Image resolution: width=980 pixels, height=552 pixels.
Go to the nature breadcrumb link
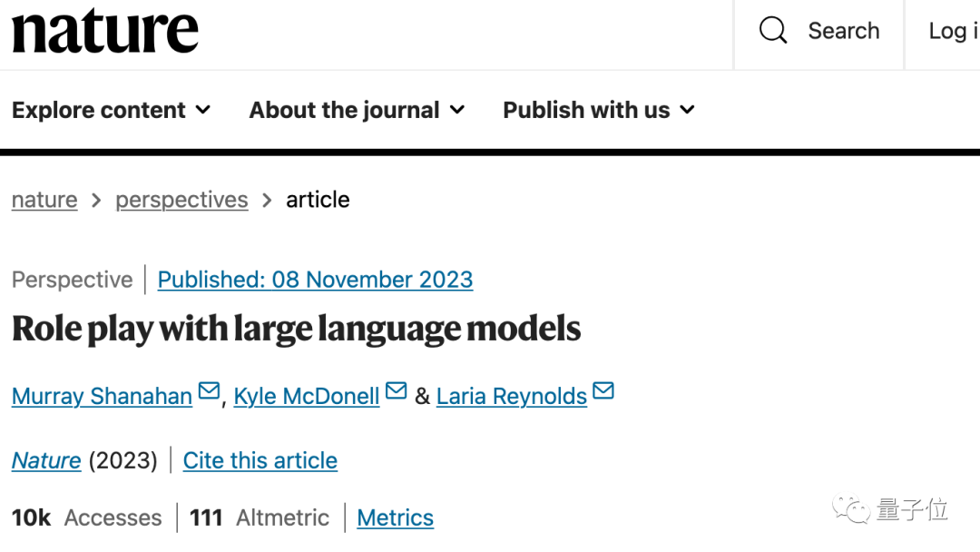click(x=44, y=200)
